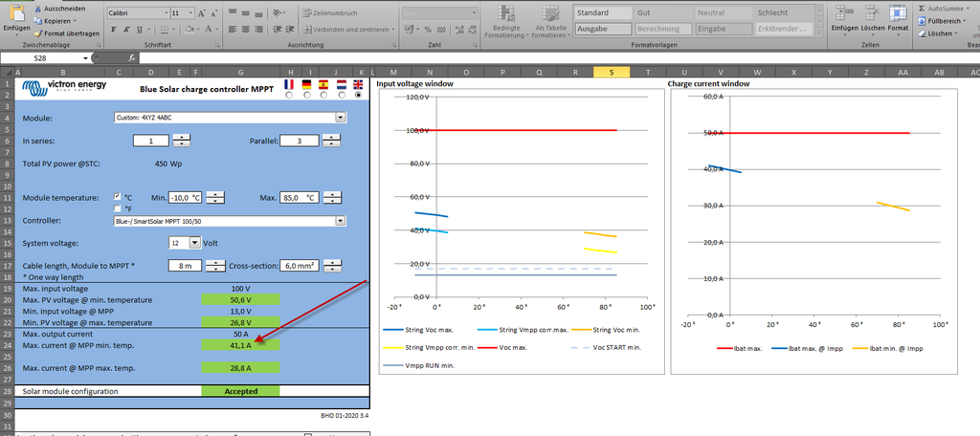Click the formula bar input

pyautogui.click(x=559, y=58)
